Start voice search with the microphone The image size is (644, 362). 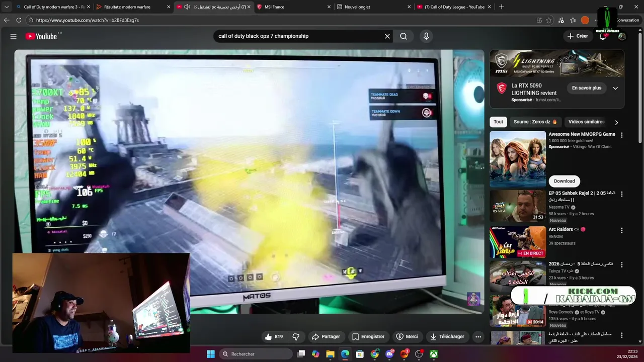426,36
